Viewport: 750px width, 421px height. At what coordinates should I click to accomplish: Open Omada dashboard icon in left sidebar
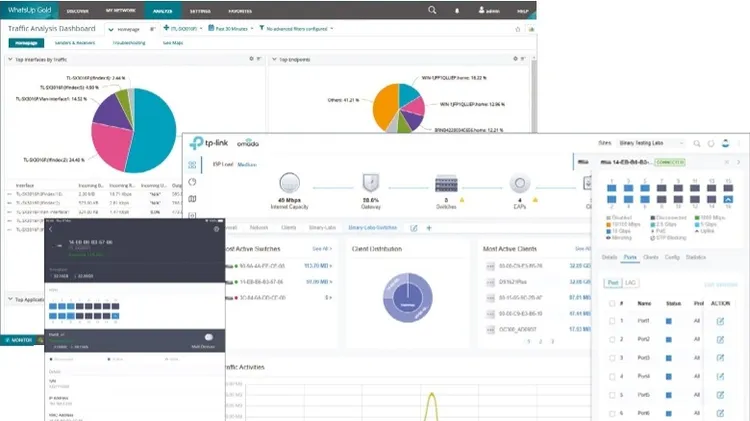(x=192, y=165)
